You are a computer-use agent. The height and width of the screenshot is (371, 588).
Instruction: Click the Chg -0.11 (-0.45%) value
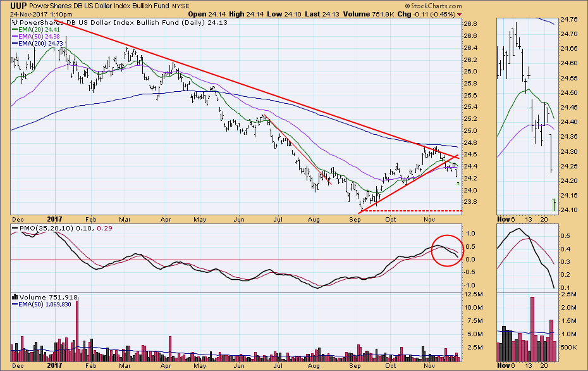click(x=426, y=15)
